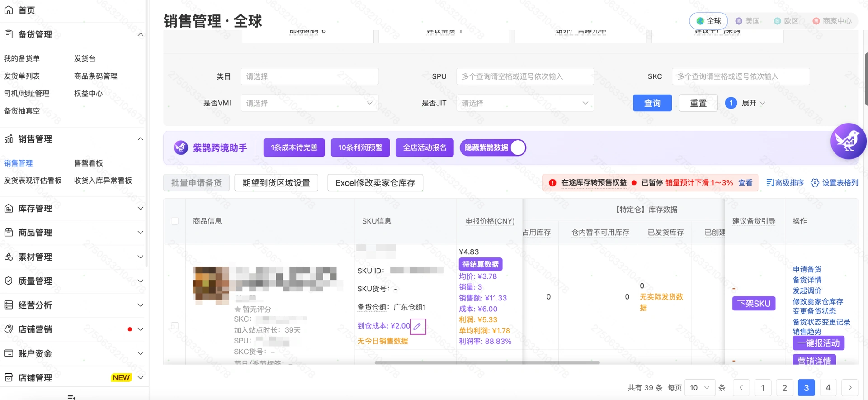This screenshot has width=868, height=400.
Task: Click the 下架SKU button
Action: (754, 304)
